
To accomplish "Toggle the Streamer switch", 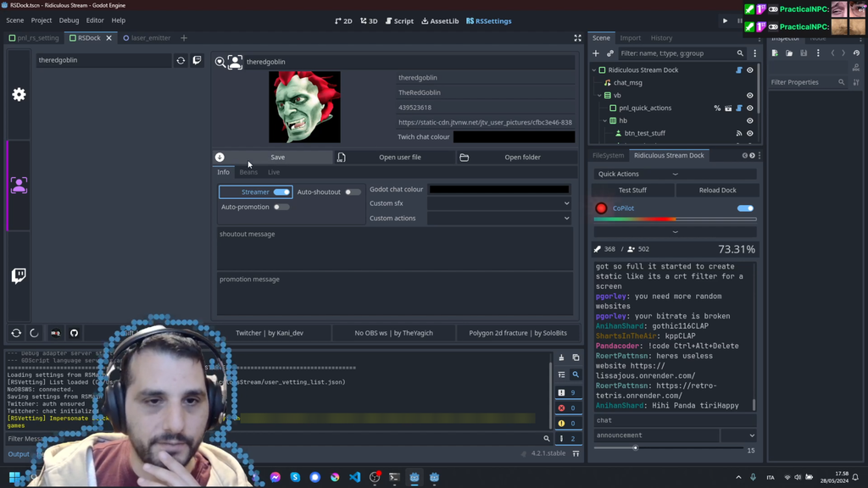I will point(281,192).
